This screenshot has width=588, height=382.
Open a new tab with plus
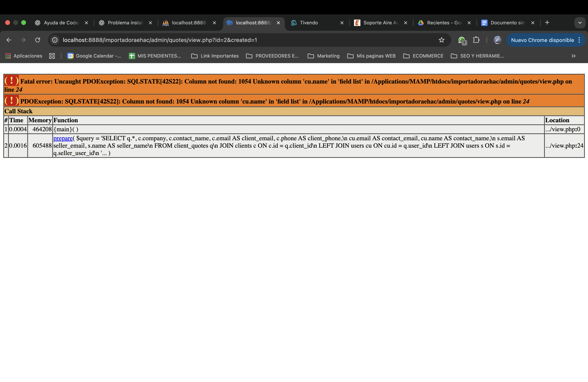tap(547, 23)
